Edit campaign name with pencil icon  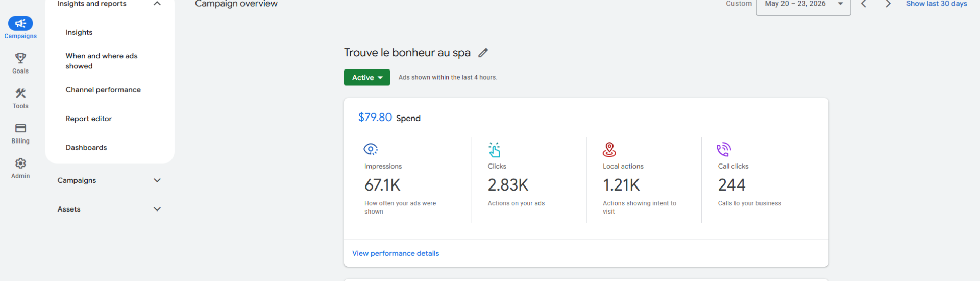click(x=483, y=53)
